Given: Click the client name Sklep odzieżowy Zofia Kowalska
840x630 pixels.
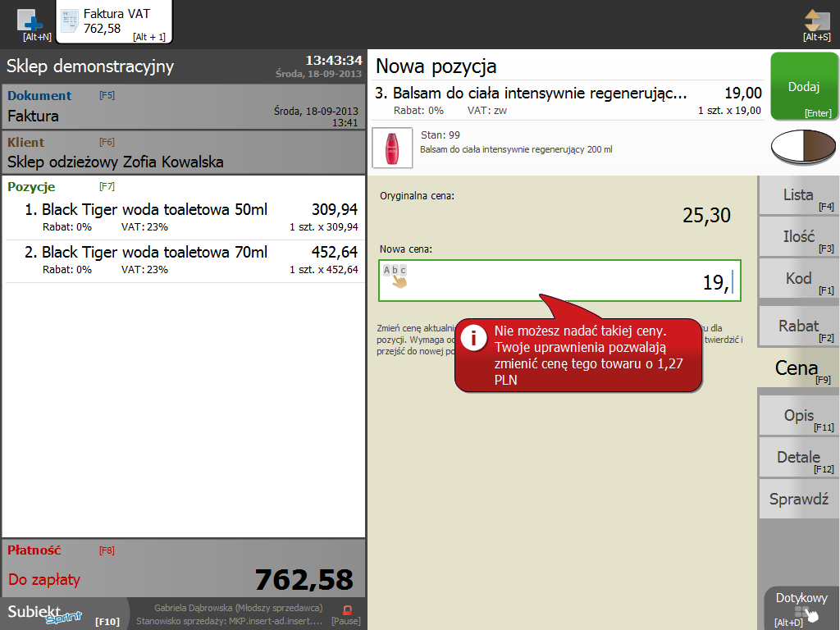Looking at the screenshot, I should 115,162.
